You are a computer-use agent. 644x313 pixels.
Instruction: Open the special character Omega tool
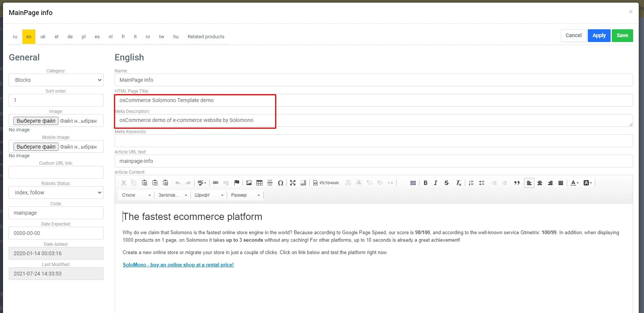point(280,183)
